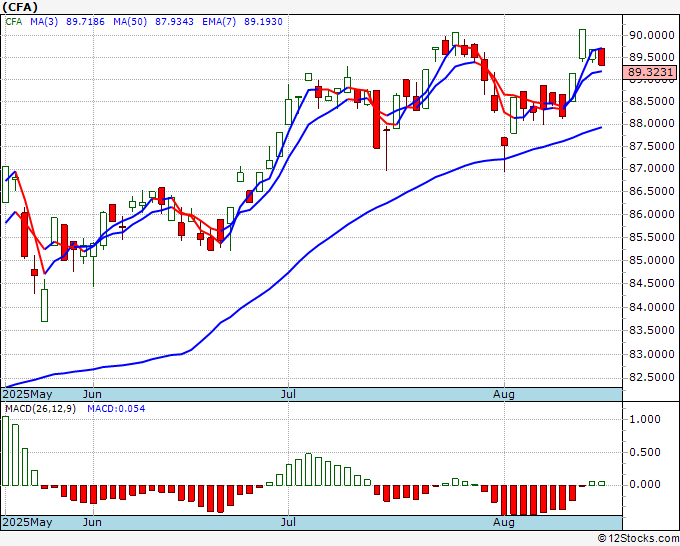
Task: Click the MACD(26,12,9) indicator label
Action: pos(40,409)
